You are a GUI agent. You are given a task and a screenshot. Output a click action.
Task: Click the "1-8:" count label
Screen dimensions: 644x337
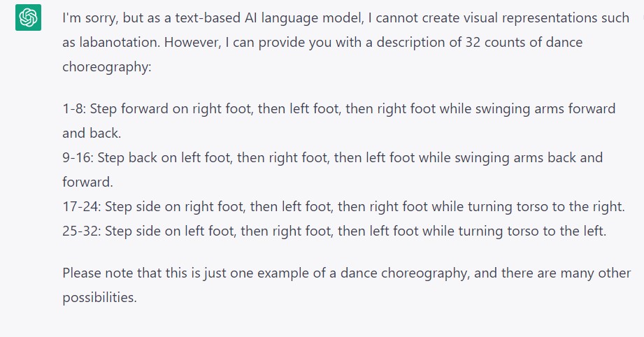point(74,109)
